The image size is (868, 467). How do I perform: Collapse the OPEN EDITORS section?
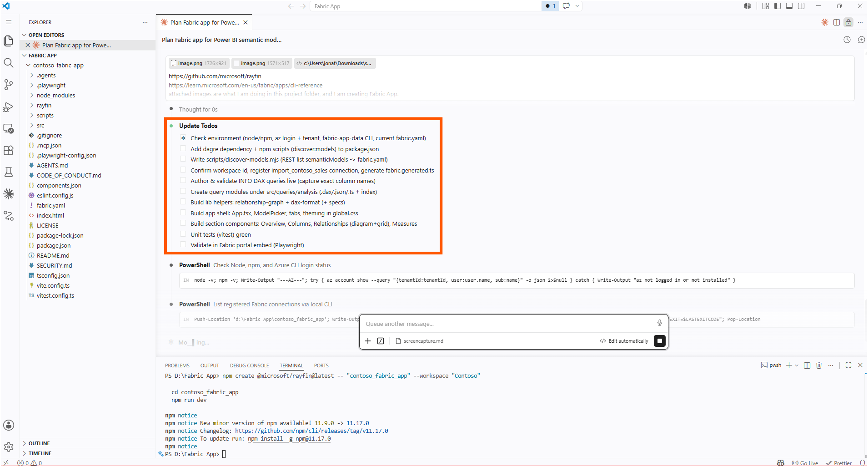[x=25, y=35]
